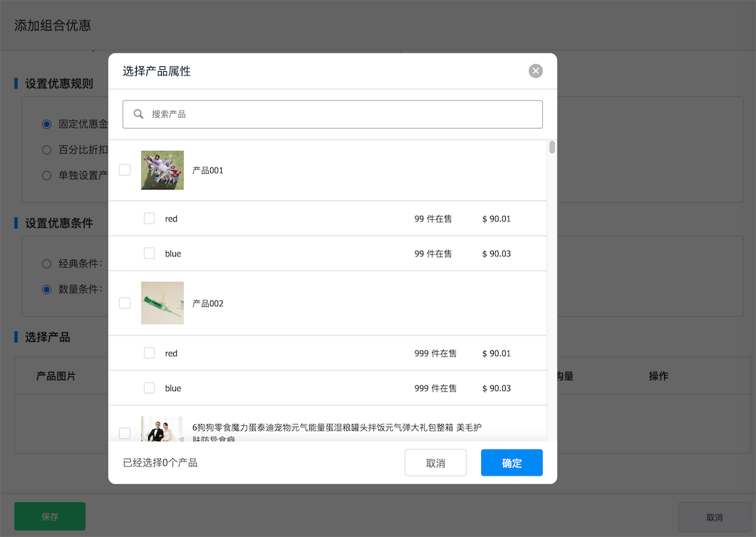Image resolution: width=756 pixels, height=537 pixels.
Task: Click the 产品001 product thumbnail
Action: 162,170
